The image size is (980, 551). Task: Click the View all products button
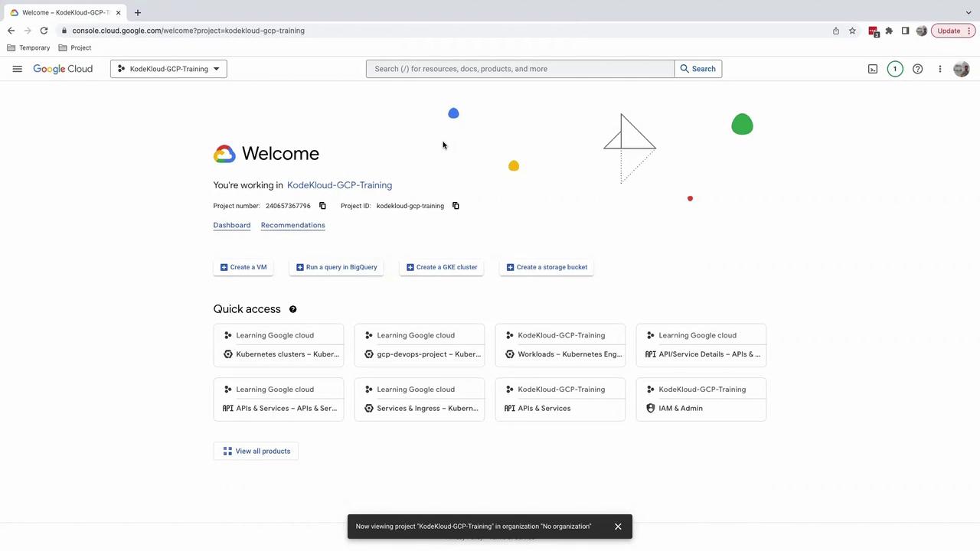(256, 452)
